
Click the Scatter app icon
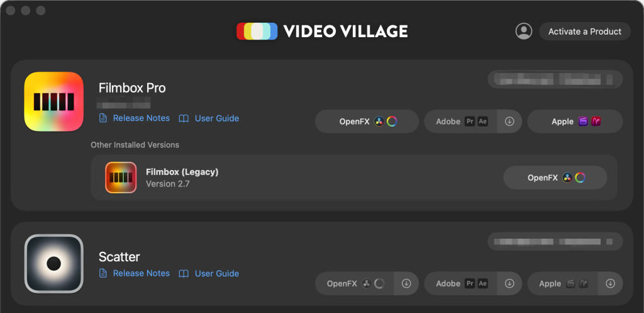54,264
